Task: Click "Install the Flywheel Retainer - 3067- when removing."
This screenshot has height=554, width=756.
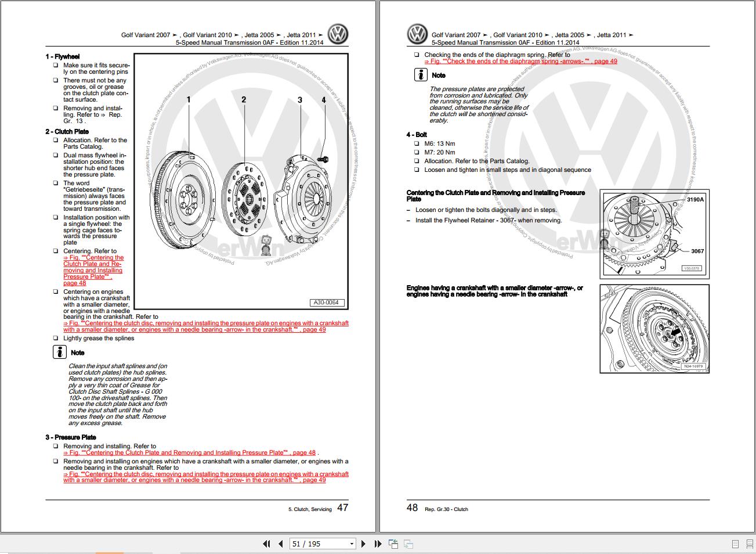Action: point(489,221)
